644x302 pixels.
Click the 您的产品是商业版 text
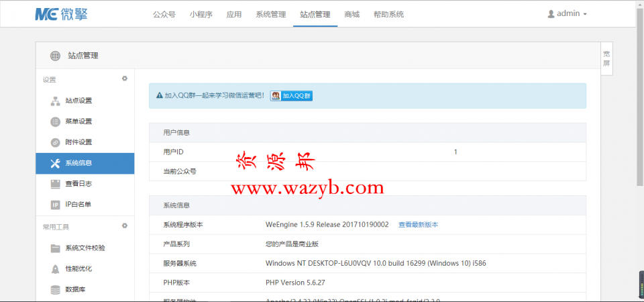tap(292, 244)
